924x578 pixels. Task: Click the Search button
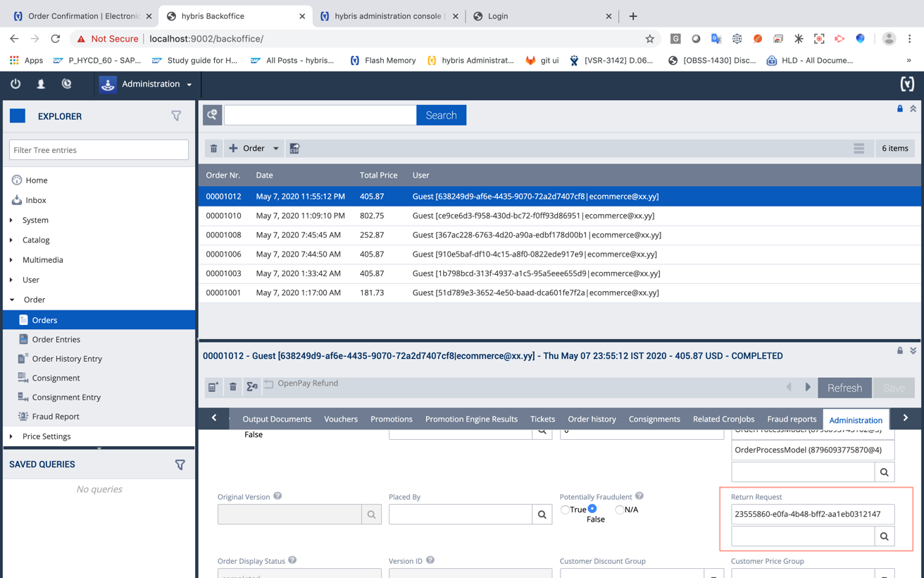(441, 116)
